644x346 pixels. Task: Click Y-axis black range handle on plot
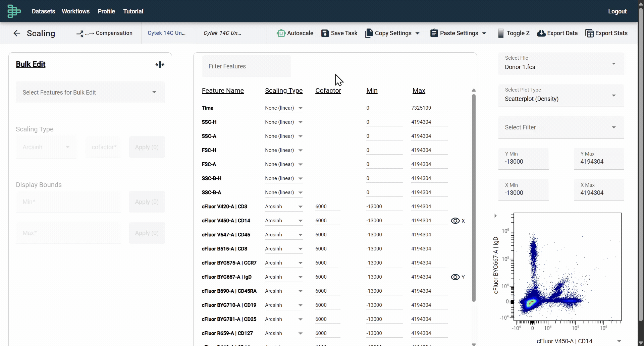[x=512, y=302]
